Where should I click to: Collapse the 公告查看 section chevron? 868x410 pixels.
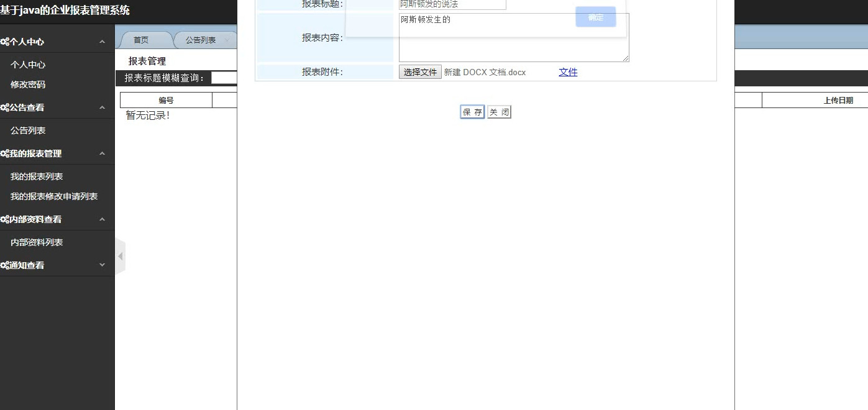(x=103, y=107)
